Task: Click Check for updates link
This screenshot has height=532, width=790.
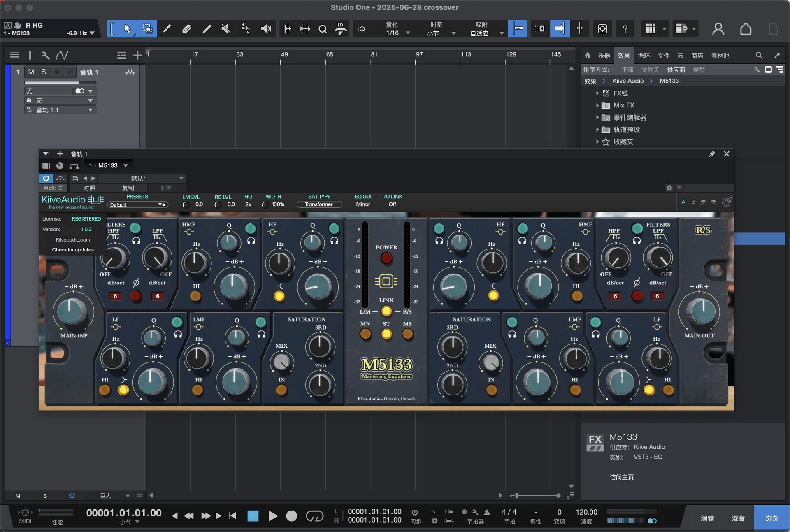Action: (73, 250)
